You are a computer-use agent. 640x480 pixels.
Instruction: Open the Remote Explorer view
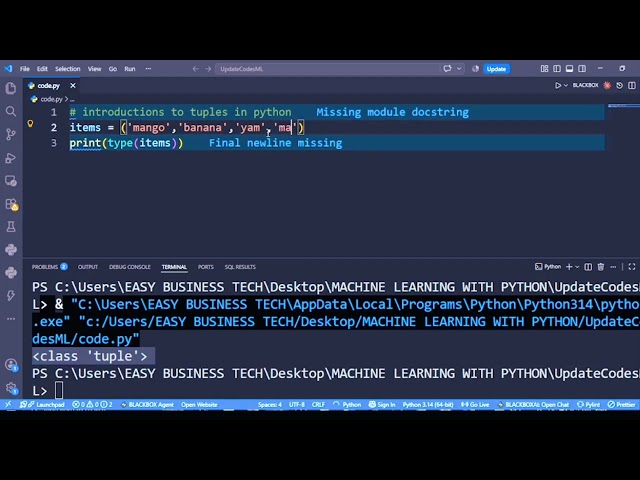(11, 181)
